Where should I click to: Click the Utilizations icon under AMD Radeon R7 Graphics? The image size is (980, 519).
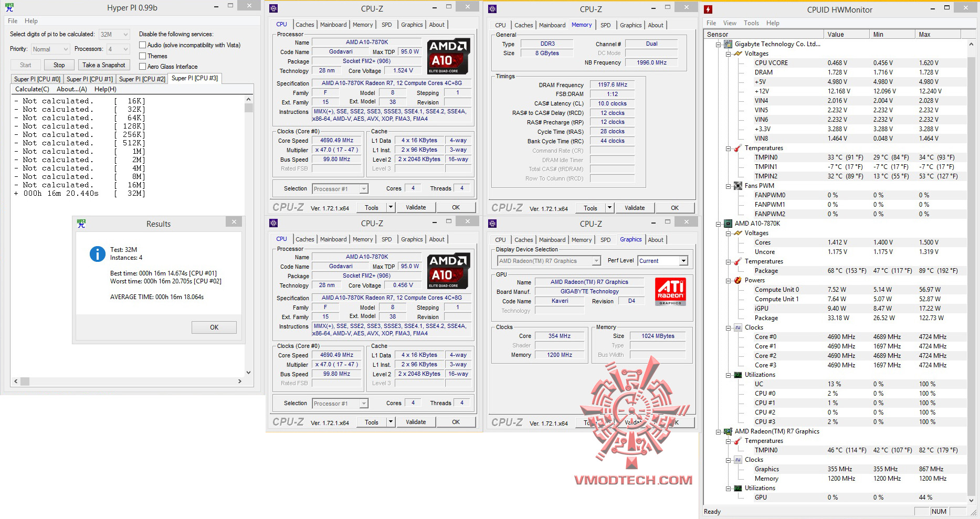[737, 488]
